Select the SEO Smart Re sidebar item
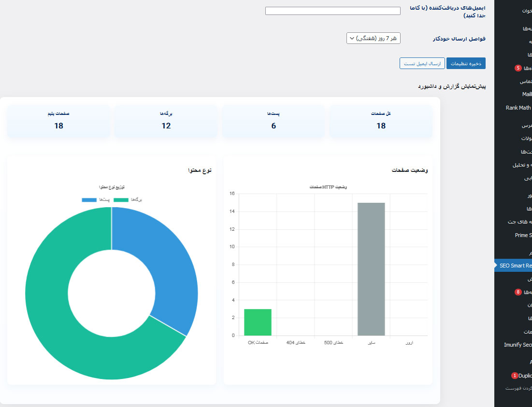 [516, 266]
